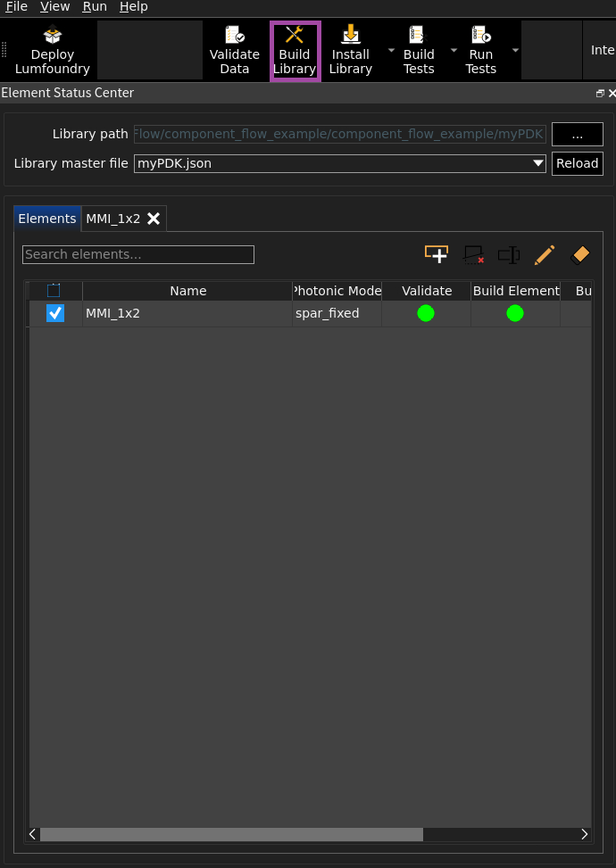Viewport: 616px width, 868px height.
Task: Click the rename element icon
Action: point(509,254)
